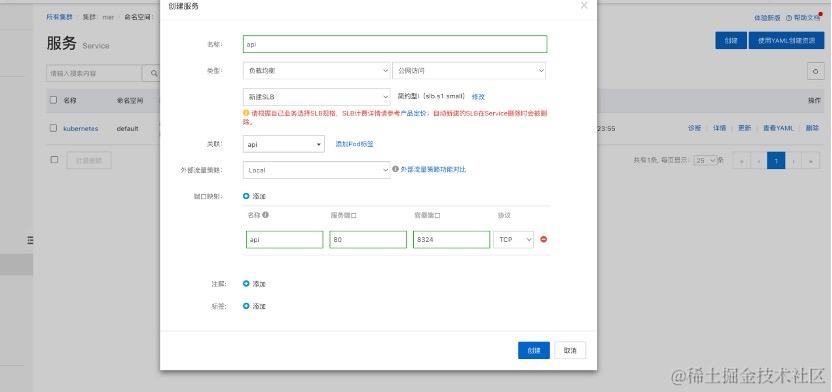832x392 pixels.
Task: Click the batch delete button below table
Action: (89, 160)
